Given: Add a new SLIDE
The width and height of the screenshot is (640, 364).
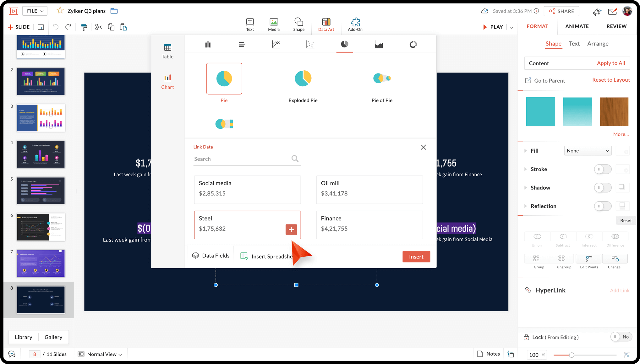Looking at the screenshot, I should [x=19, y=27].
